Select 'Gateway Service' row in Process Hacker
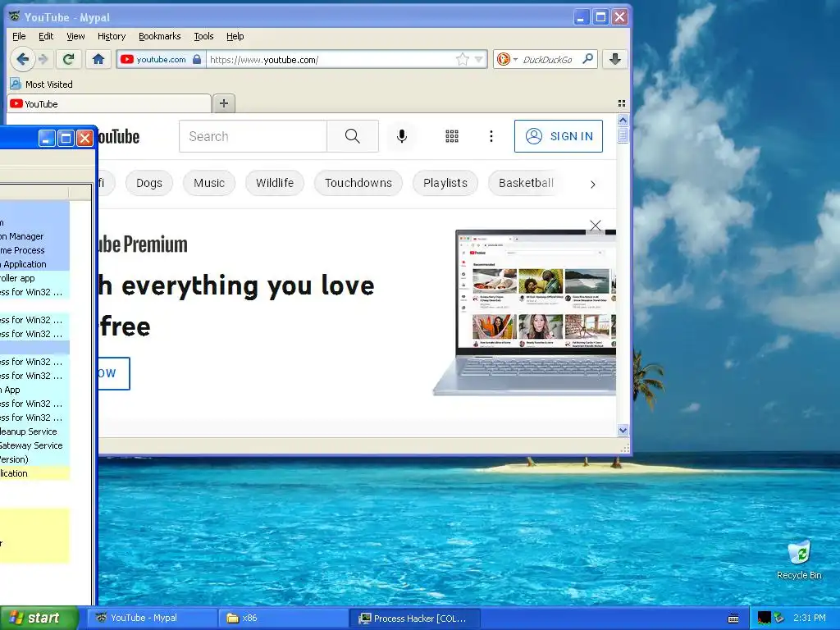The width and height of the screenshot is (840, 630). [x=34, y=445]
